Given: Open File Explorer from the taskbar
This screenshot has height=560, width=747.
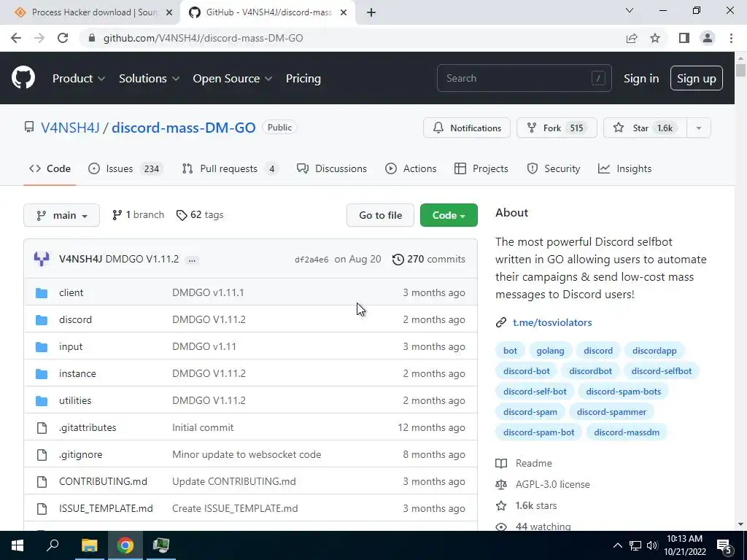Looking at the screenshot, I should pyautogui.click(x=89, y=545).
